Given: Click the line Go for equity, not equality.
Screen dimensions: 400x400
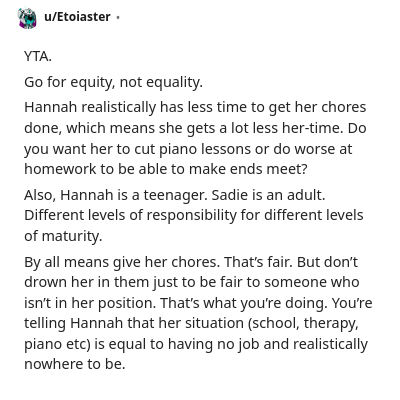Looking at the screenshot, I should tap(113, 82).
